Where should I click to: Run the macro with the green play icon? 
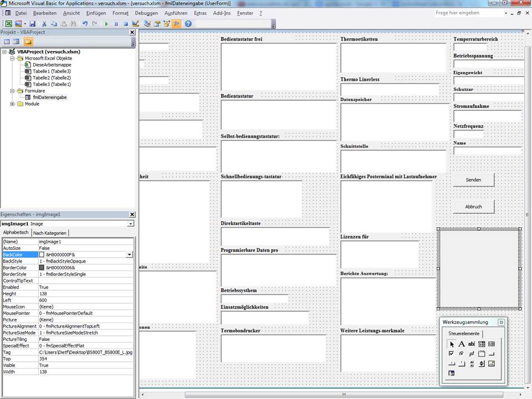(x=106, y=24)
